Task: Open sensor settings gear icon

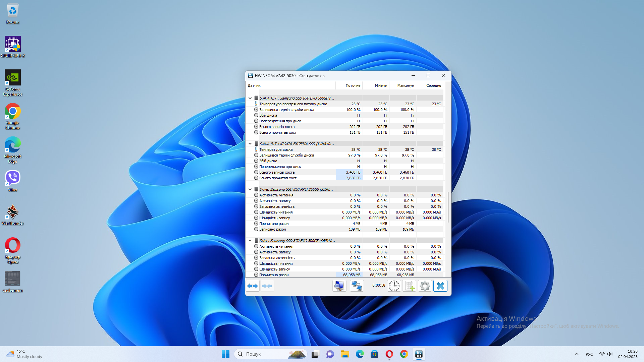Action: coord(425,286)
